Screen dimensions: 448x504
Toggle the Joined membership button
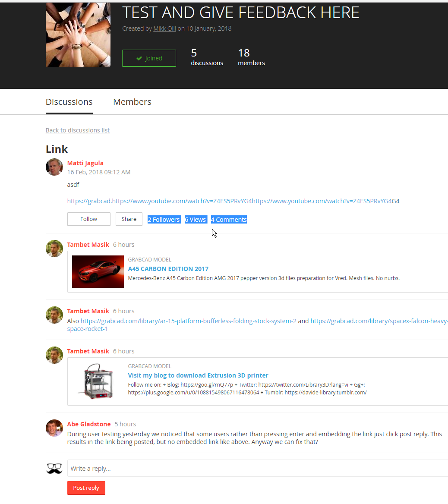tap(149, 58)
